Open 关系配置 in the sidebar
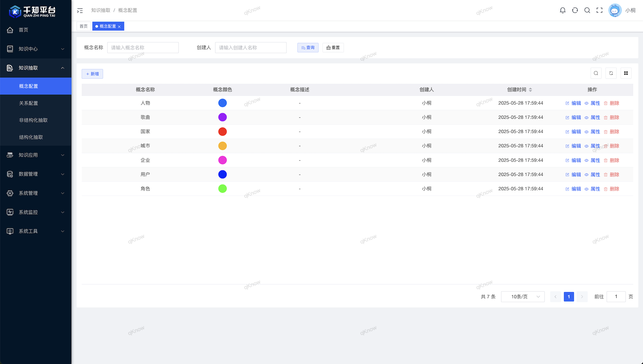The height and width of the screenshot is (364, 643). tap(29, 103)
